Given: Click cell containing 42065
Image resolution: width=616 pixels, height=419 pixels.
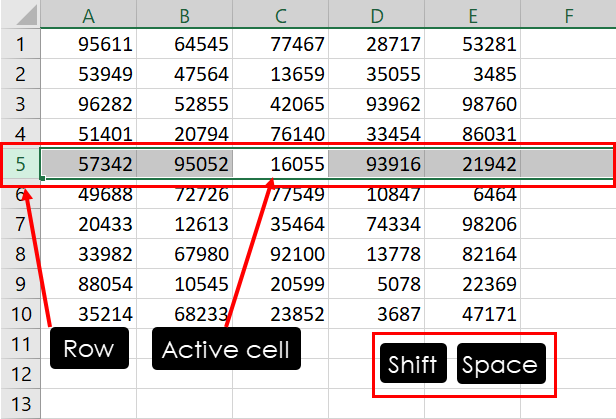Looking at the screenshot, I should point(280,104).
